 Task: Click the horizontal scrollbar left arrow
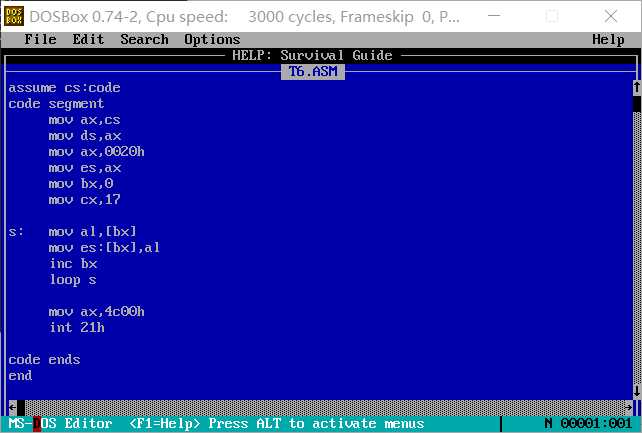click(13, 407)
